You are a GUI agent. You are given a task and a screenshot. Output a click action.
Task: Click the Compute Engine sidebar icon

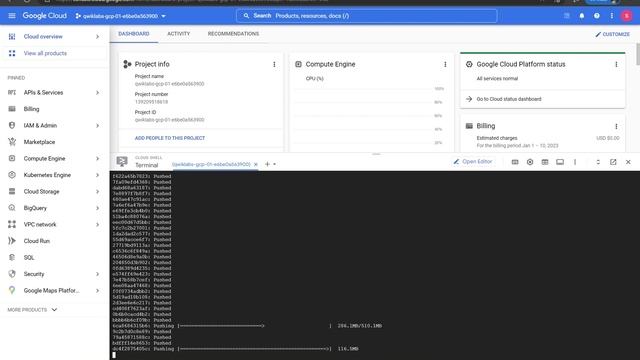click(12, 158)
